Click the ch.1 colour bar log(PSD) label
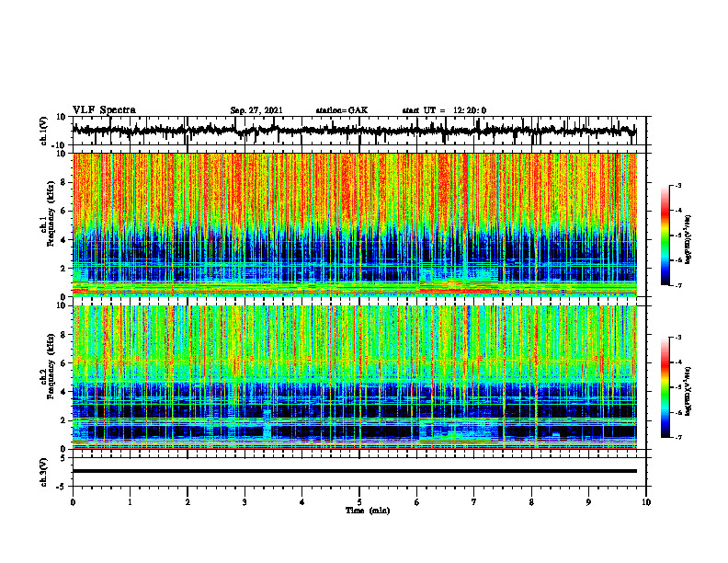This screenshot has height=563, width=728. tap(688, 240)
